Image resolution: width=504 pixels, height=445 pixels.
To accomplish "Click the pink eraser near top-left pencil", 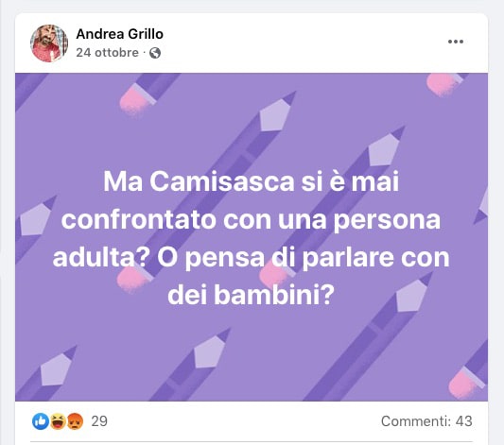I will [134, 102].
